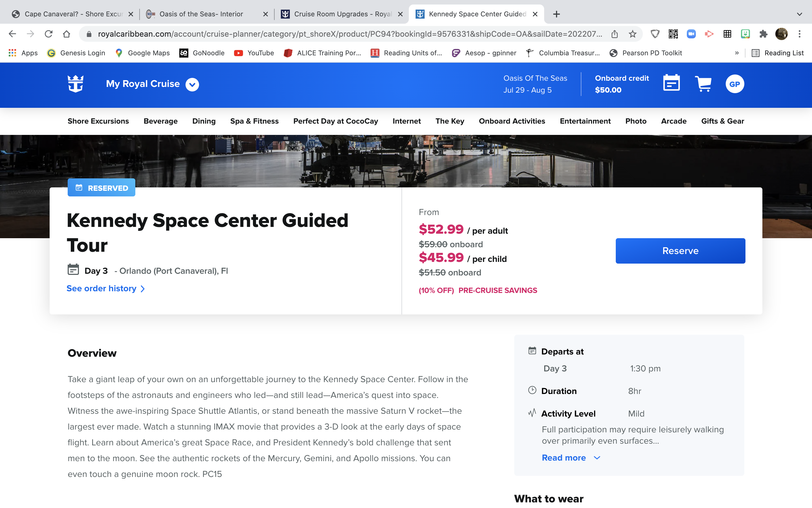The width and height of the screenshot is (812, 508).
Task: Open Gifts & Gear category
Action: tap(723, 121)
